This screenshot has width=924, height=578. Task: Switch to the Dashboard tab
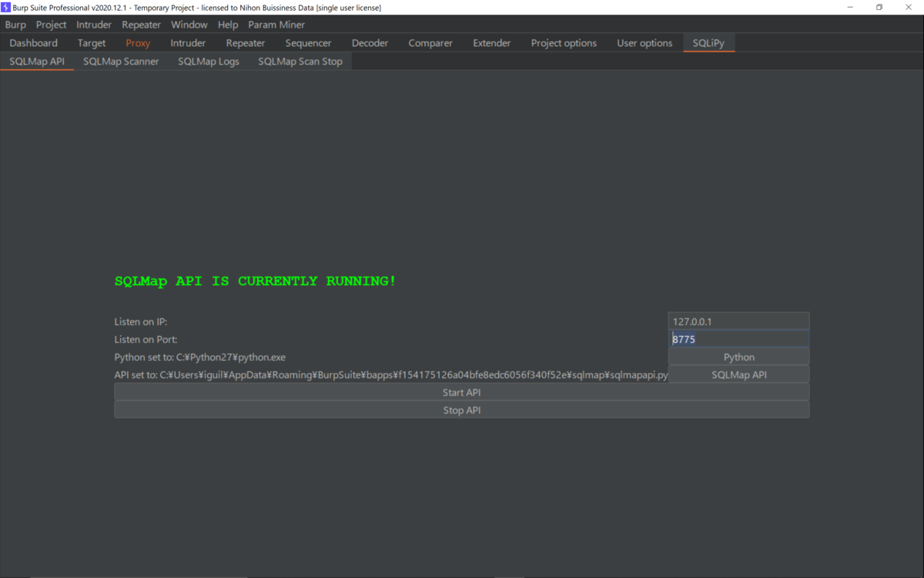34,43
